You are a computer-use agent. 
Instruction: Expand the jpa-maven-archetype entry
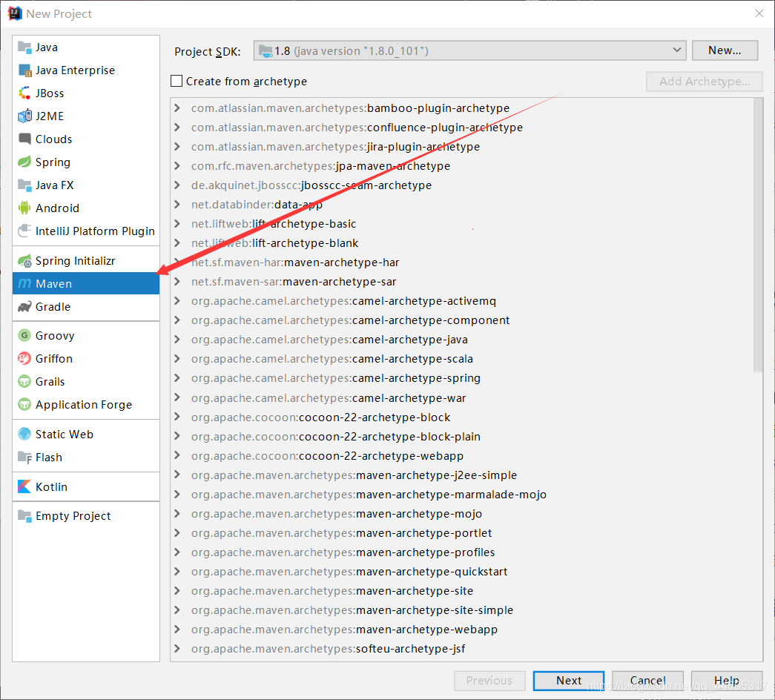pos(177,166)
